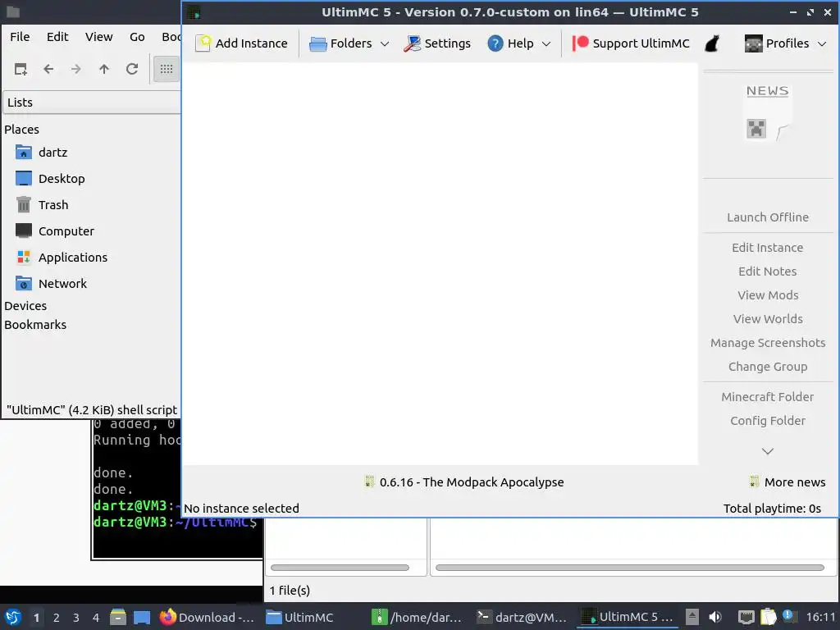Switch to UltimMC folder taskbar entry
840x630 pixels.
point(300,617)
